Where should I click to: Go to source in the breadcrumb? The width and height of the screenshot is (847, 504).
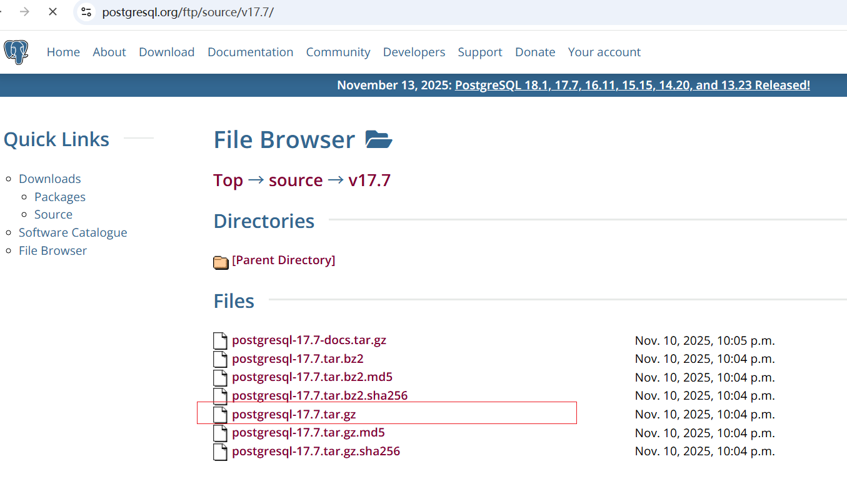tap(296, 180)
